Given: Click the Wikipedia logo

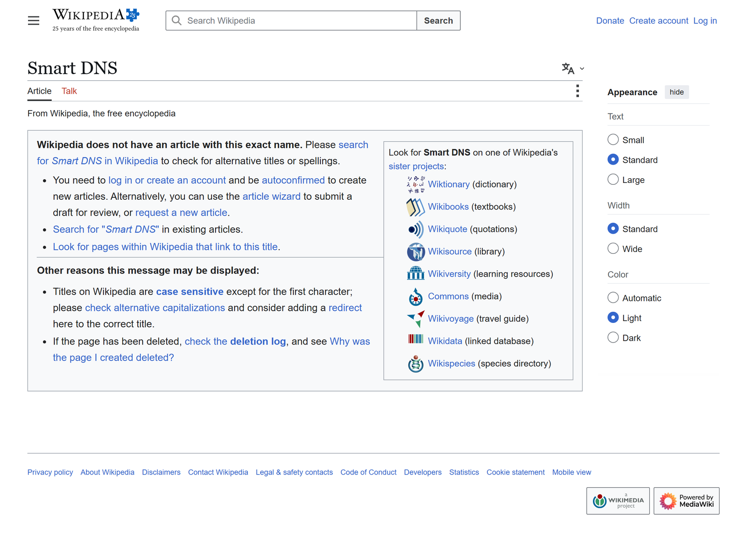Looking at the screenshot, I should point(96,20).
